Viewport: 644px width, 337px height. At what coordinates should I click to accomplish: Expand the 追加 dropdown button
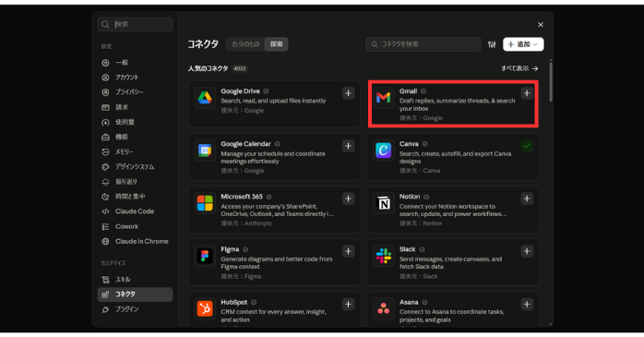pos(523,44)
